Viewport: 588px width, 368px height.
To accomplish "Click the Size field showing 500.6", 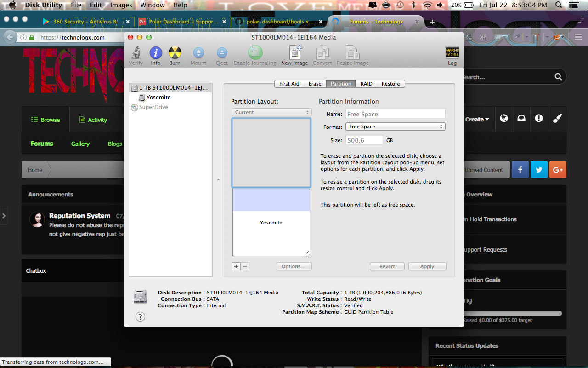I will pyautogui.click(x=364, y=140).
